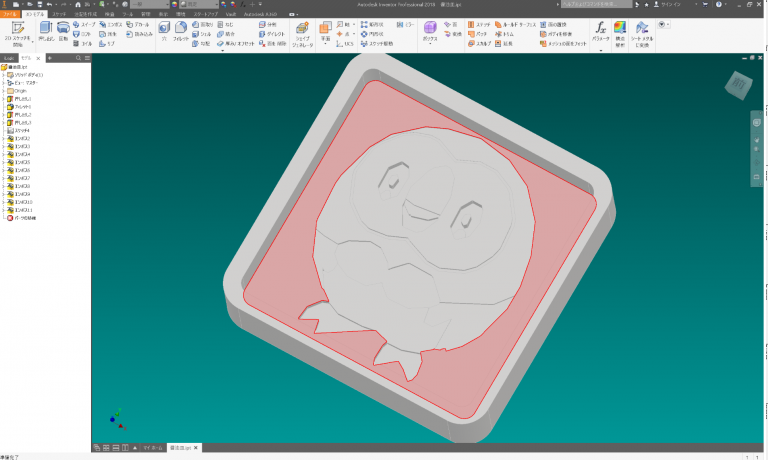Expand the Solid Bodies node in browser

tap(3, 75)
